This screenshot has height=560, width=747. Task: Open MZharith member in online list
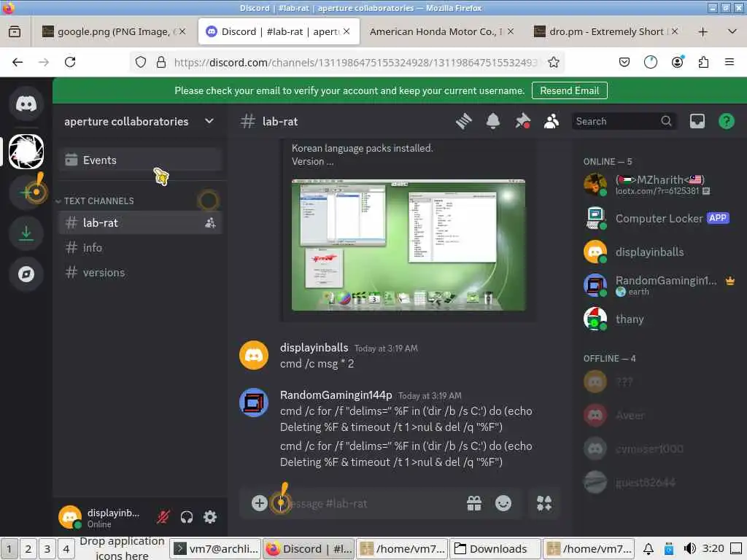click(x=659, y=184)
